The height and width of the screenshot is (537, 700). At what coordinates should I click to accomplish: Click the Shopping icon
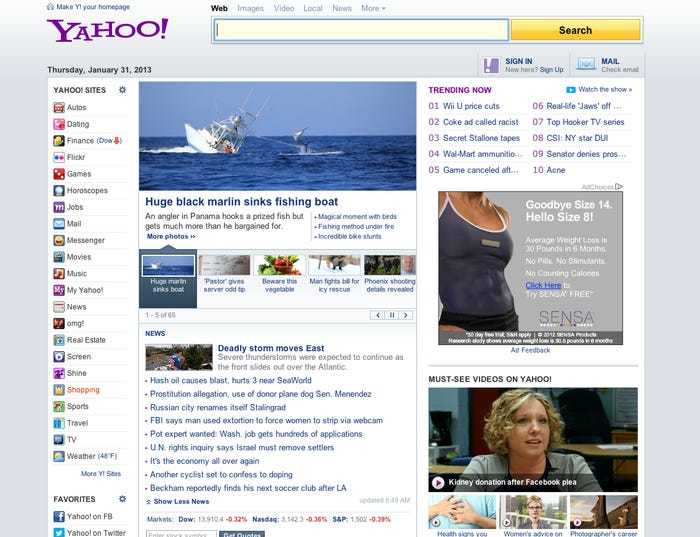[59, 390]
